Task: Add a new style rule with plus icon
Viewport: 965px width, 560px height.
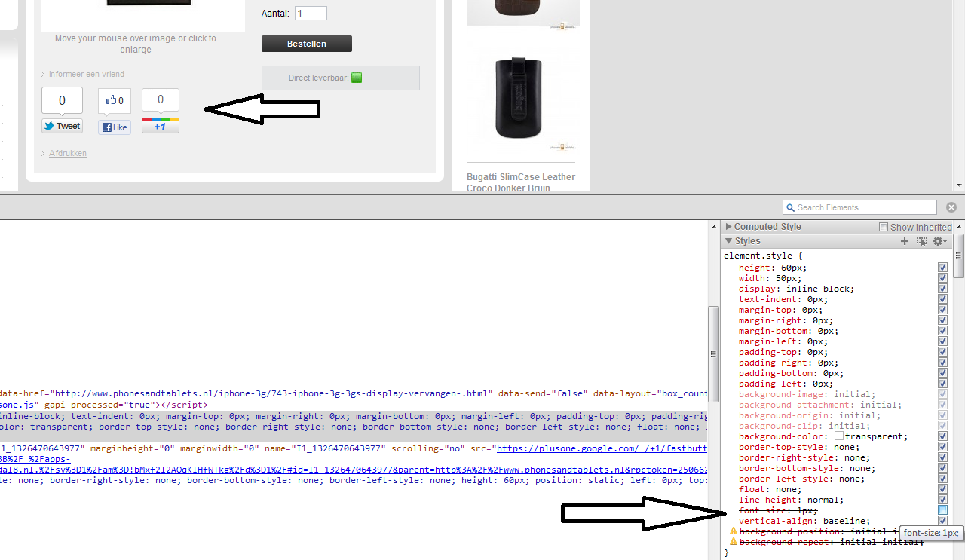Action: point(905,241)
